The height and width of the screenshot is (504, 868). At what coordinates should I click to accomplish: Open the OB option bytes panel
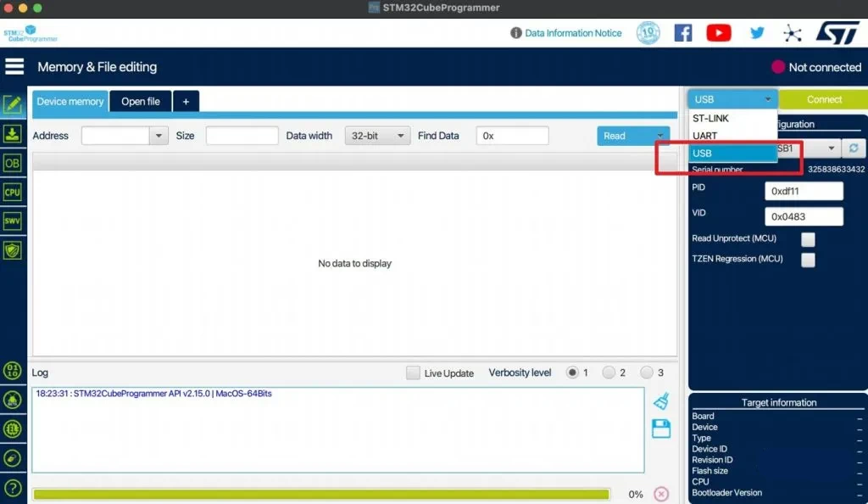[12, 163]
